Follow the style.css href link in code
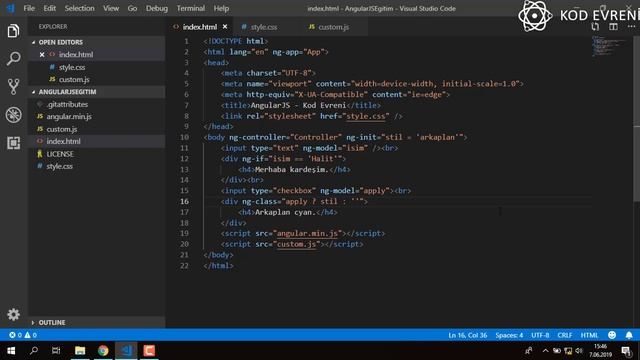Viewport: 640px width, 360px height. pyautogui.click(x=366, y=116)
